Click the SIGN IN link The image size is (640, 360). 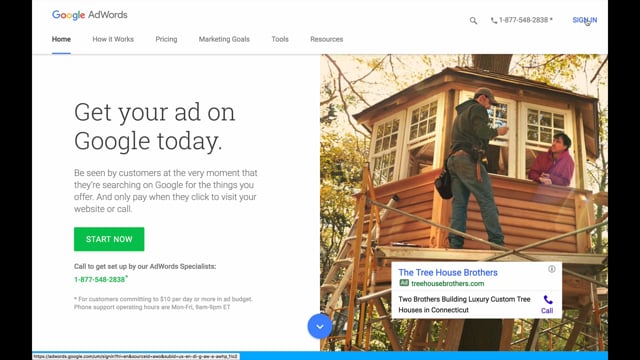[584, 20]
